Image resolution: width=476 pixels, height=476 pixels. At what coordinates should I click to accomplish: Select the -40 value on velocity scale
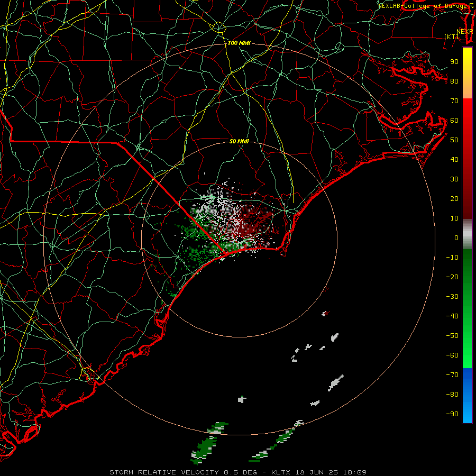[x=452, y=316]
